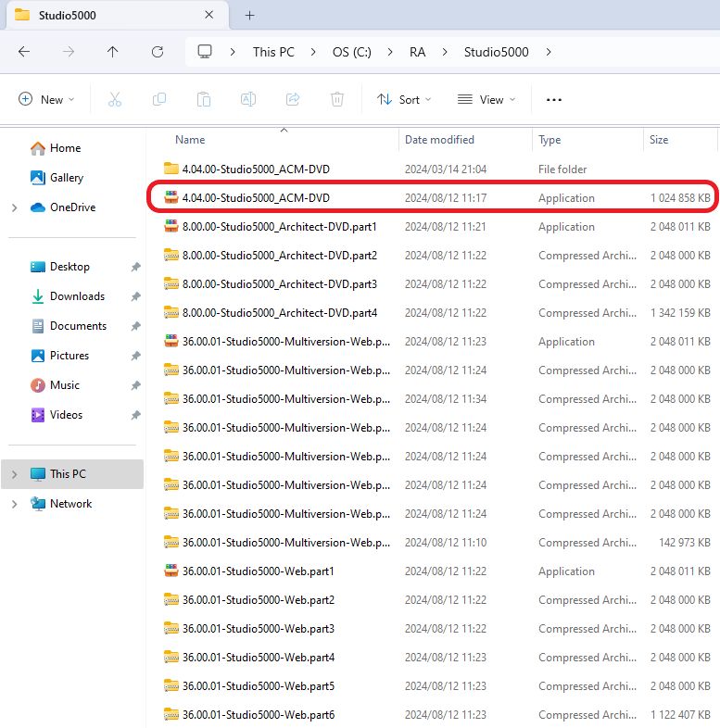This screenshot has height=728, width=720.
Task: Open Documents quick access folder
Action: coord(69,326)
